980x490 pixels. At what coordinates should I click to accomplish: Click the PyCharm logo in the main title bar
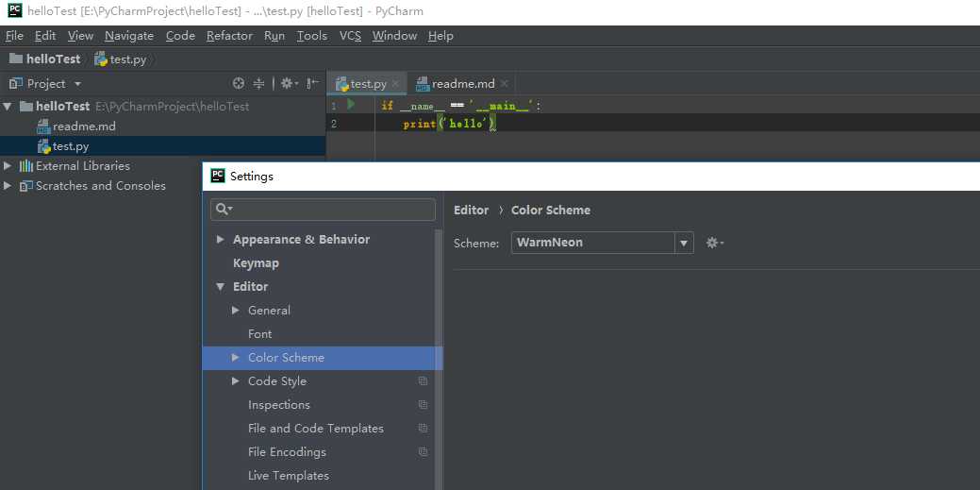pos(15,10)
